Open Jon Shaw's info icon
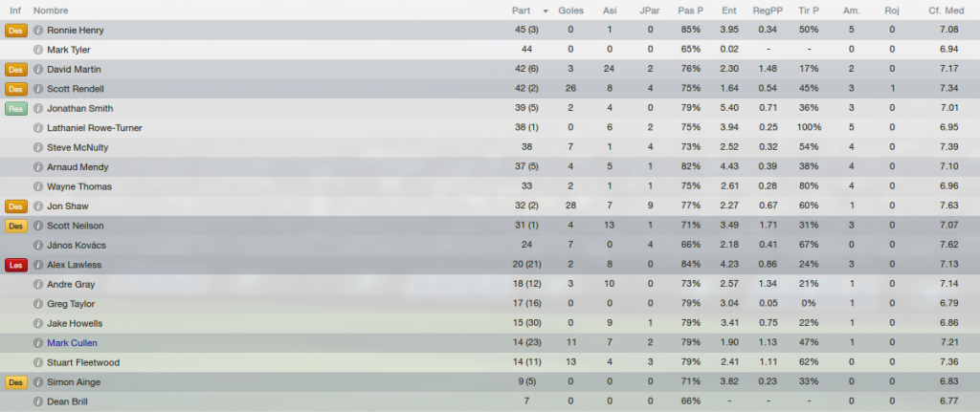This screenshot has width=980, height=412. pos(38,206)
